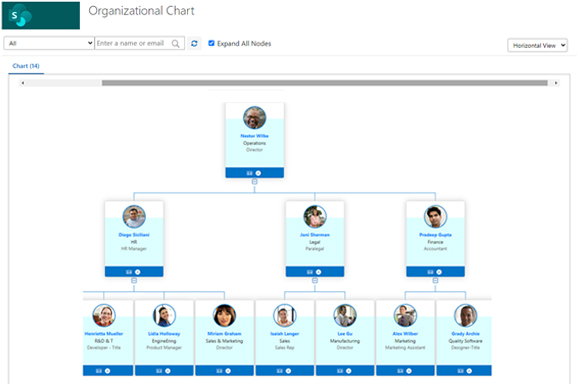Click the 'Organizational Chart' page title
The image size is (577, 384).
point(141,11)
